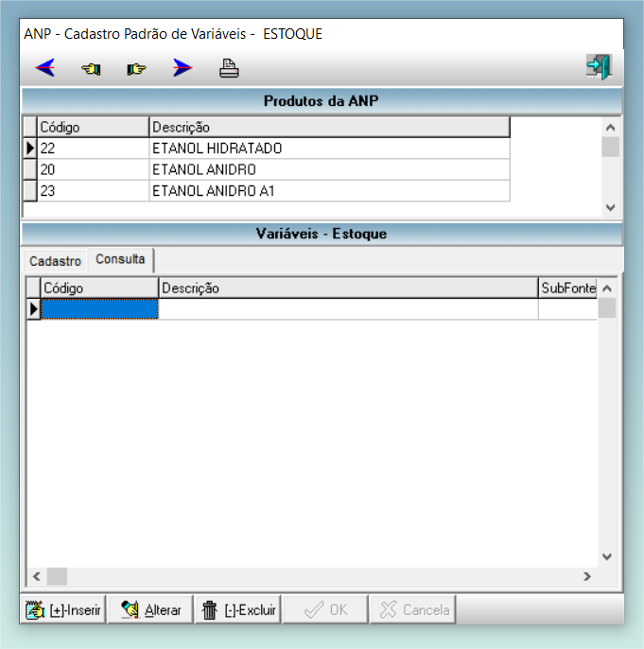Click up arrow of Variáveis grid vertical scrollbar
This screenshot has height=649, width=644.
(x=607, y=289)
